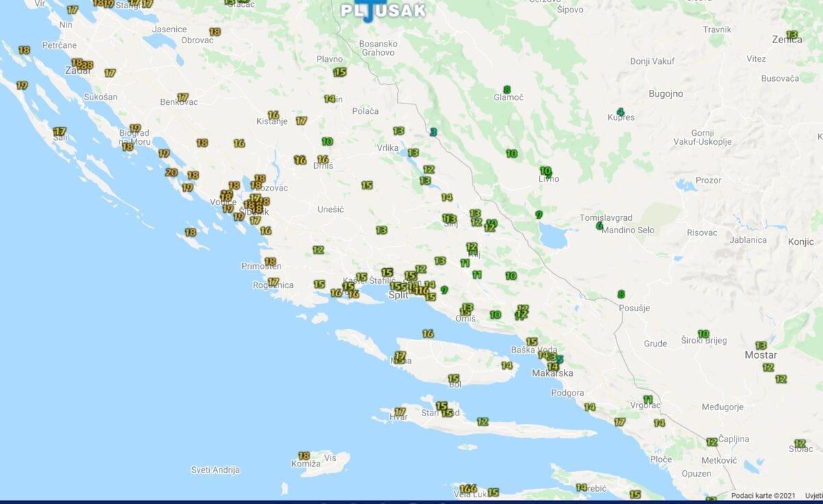Viewport: 823px width, 504px height.
Task: Click the Pljusak logo at top
Action: tap(383, 11)
